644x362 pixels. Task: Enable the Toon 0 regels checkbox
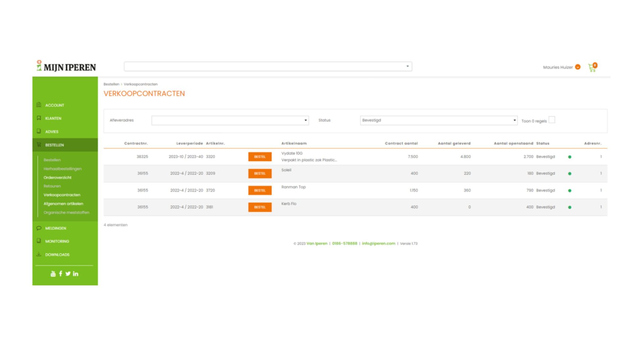coord(552,120)
